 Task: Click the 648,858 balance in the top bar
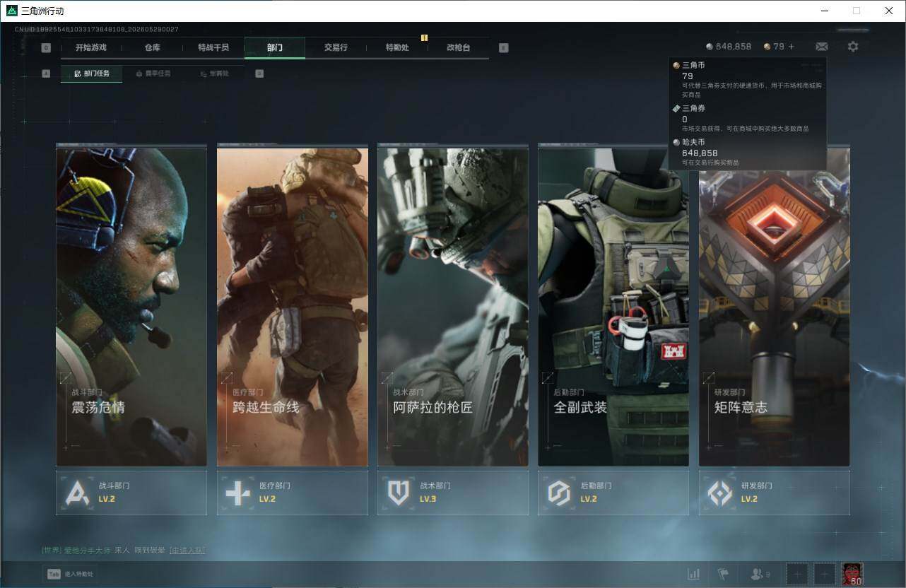[734, 47]
